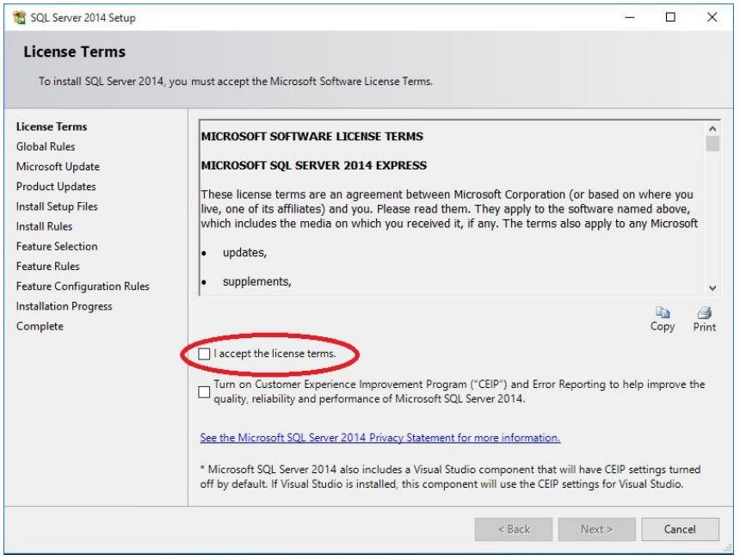Click the Cancel button

point(680,529)
